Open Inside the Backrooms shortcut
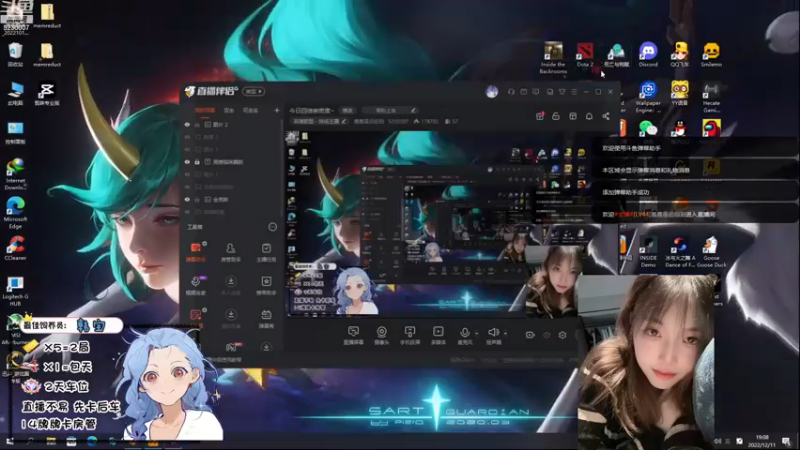 (553, 58)
